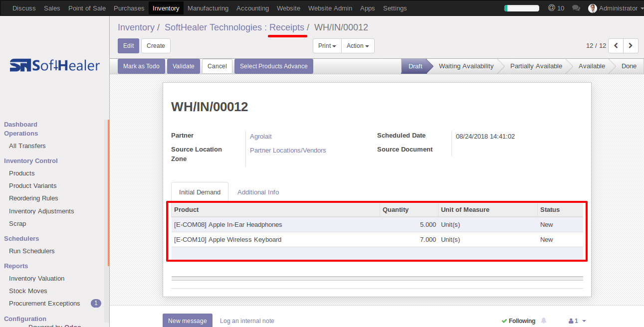Click Log an internal note
Screen dimensions: 644x327
[x=247, y=321]
